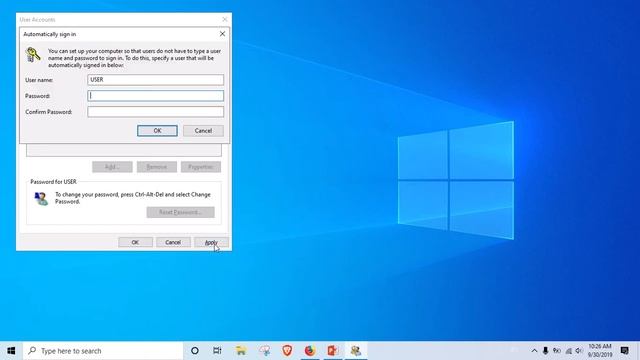
Task: Click the taskbar search box
Action: click(103, 351)
